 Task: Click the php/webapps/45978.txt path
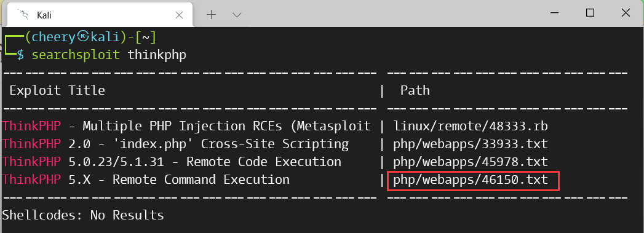pyautogui.click(x=471, y=162)
